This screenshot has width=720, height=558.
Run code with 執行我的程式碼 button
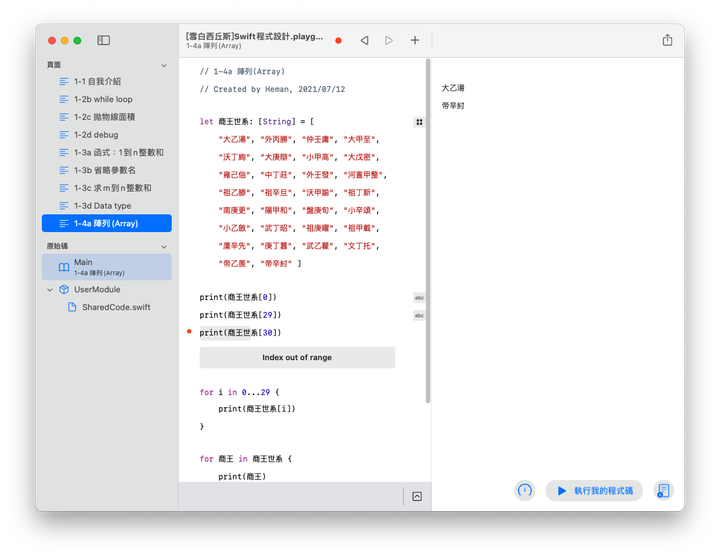[x=594, y=490]
